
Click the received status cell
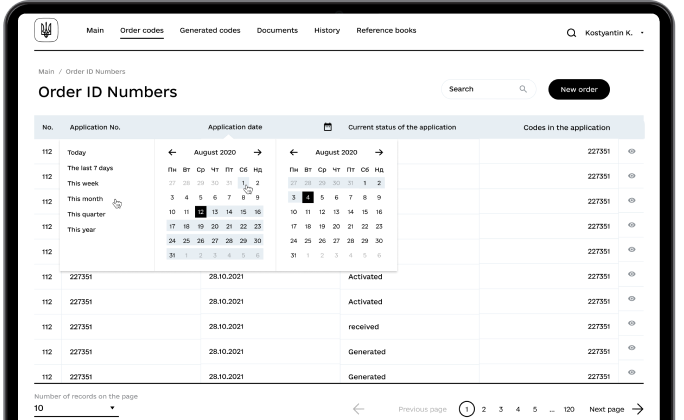point(363,327)
